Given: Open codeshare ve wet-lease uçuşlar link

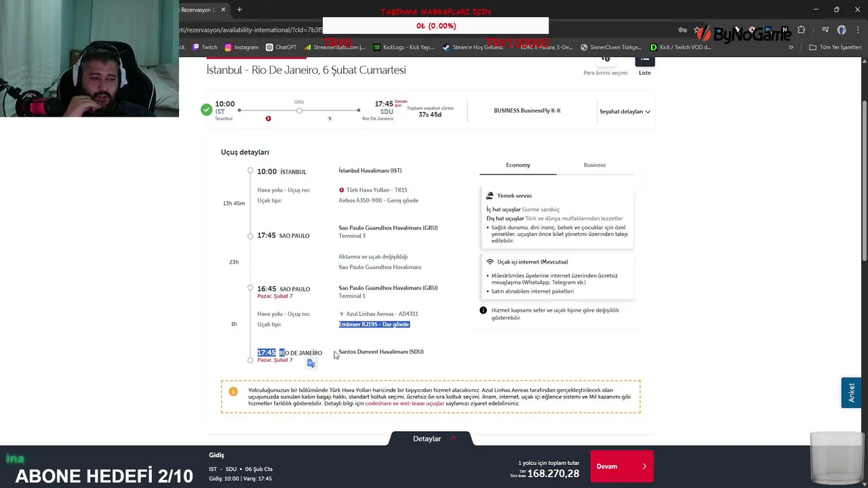Looking at the screenshot, I should coord(405,403).
